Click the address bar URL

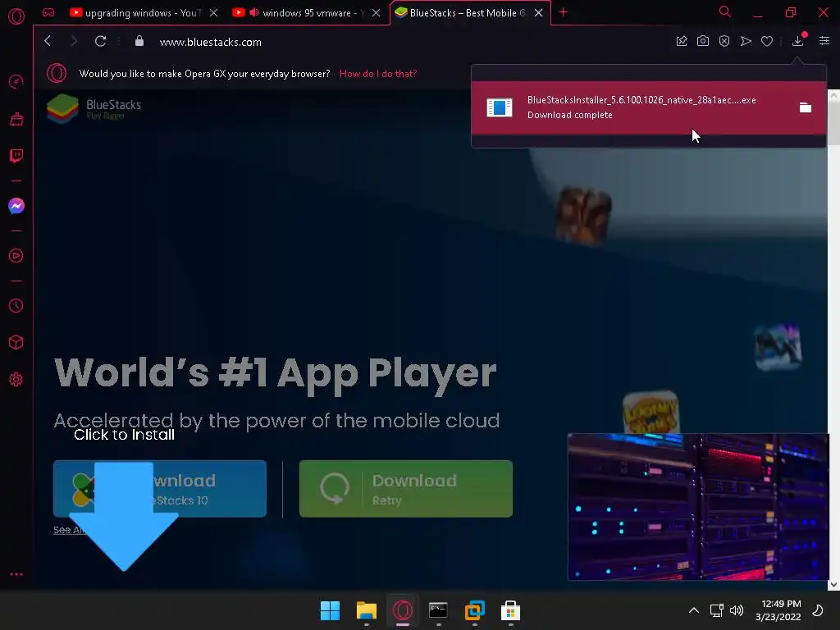click(x=211, y=42)
